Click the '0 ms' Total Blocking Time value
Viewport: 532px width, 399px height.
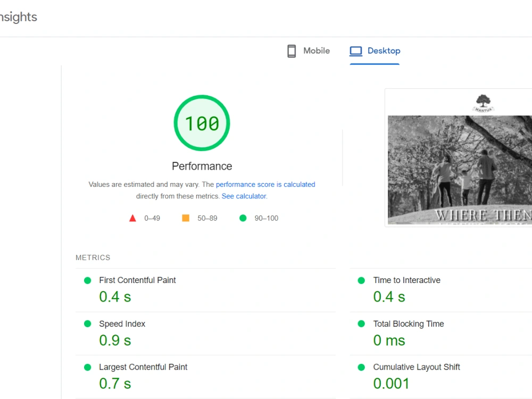[x=389, y=340]
